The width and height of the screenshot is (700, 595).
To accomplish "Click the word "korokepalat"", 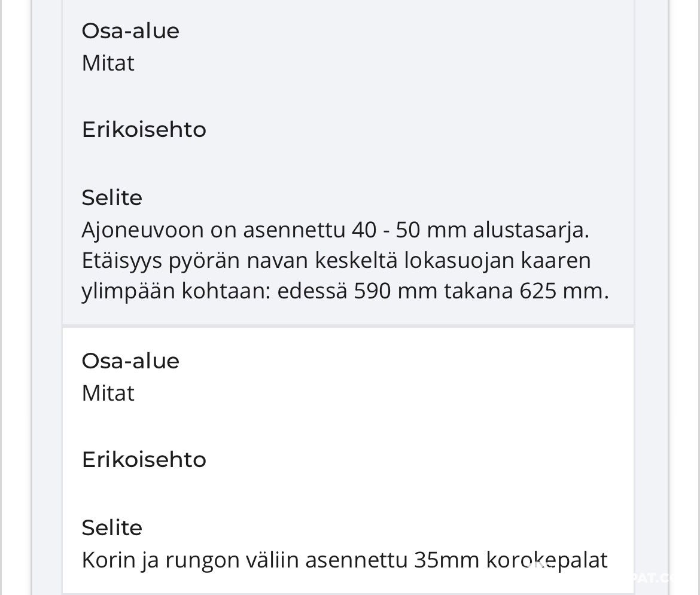I will point(546,560).
